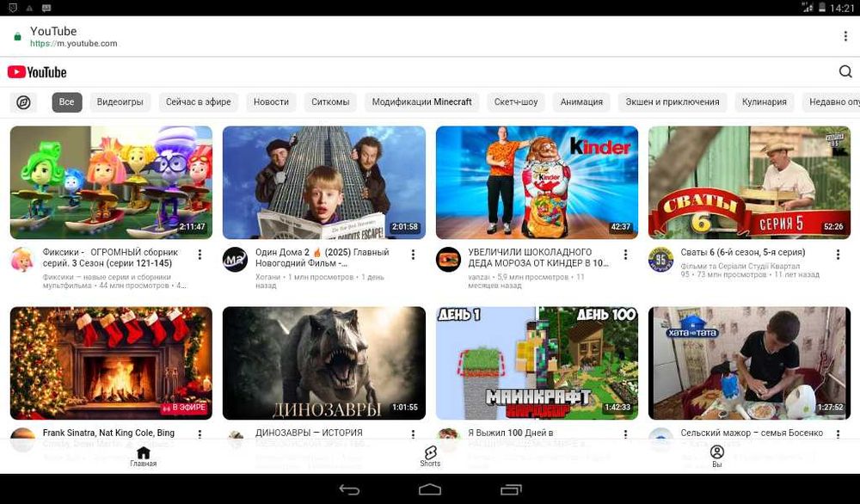Tap Android home navigation button
The height and width of the screenshot is (504, 860).
coord(430,489)
